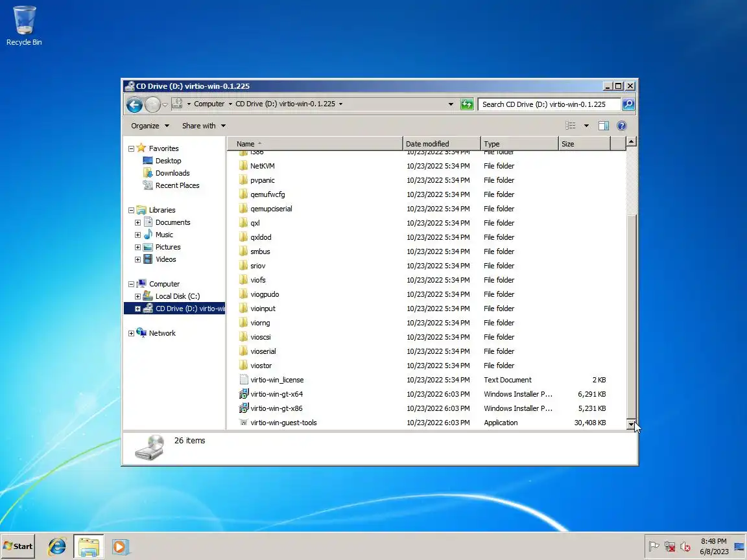Show the preview pane

604,126
